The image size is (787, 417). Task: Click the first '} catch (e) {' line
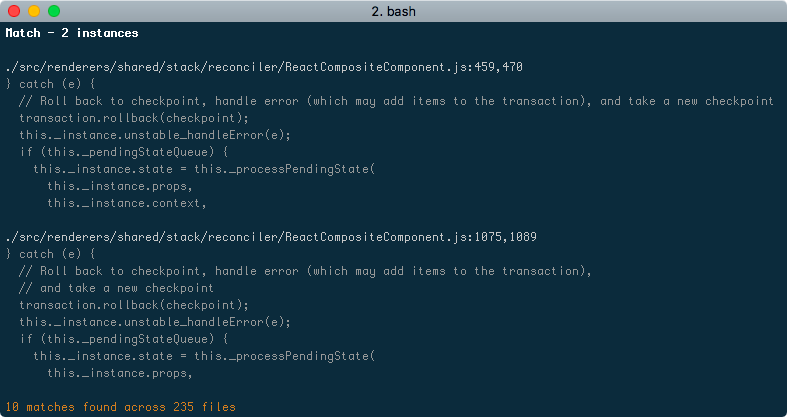[x=50, y=84]
